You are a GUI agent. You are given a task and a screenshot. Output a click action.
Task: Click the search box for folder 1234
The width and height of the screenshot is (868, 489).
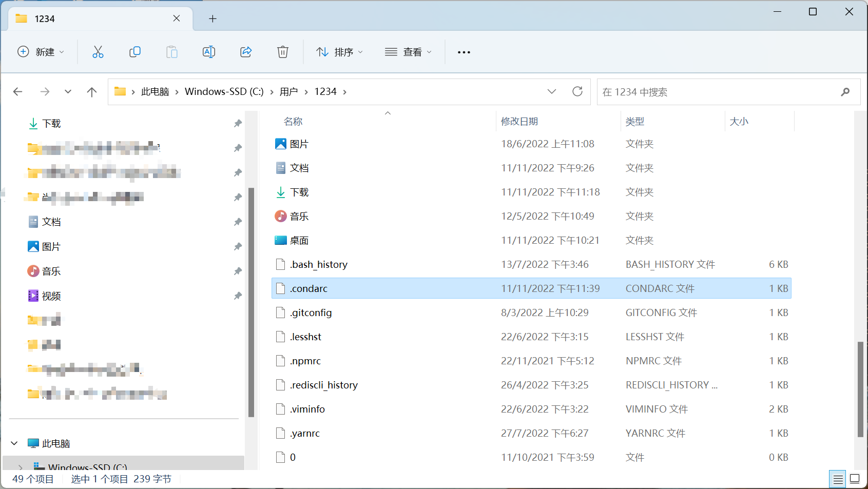click(x=719, y=92)
